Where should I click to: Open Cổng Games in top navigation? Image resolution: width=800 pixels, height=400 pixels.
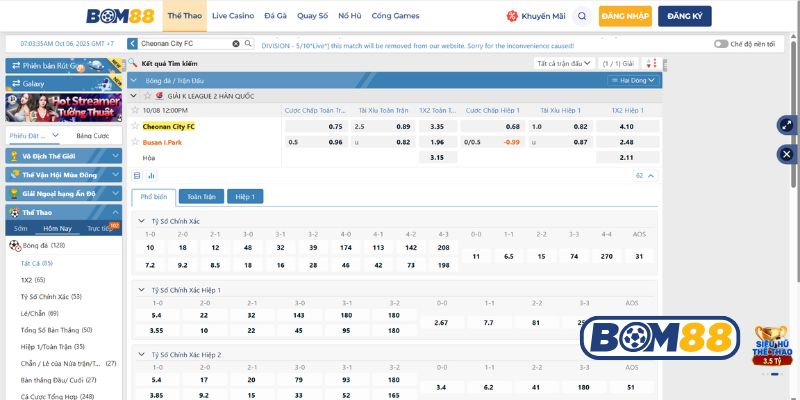(395, 16)
